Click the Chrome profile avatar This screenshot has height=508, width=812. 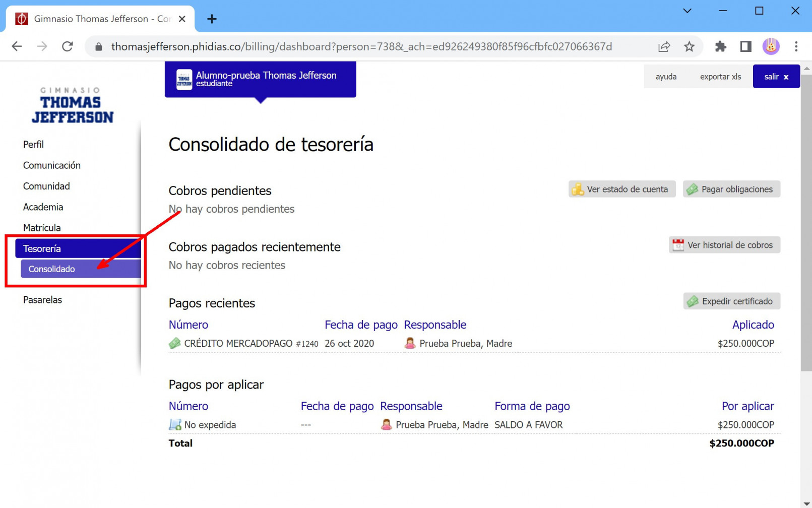click(770, 47)
